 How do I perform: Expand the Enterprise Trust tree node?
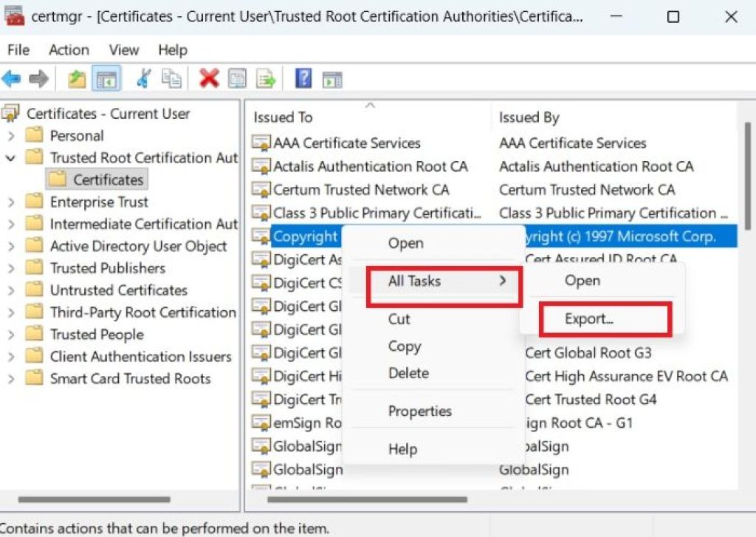[11, 202]
